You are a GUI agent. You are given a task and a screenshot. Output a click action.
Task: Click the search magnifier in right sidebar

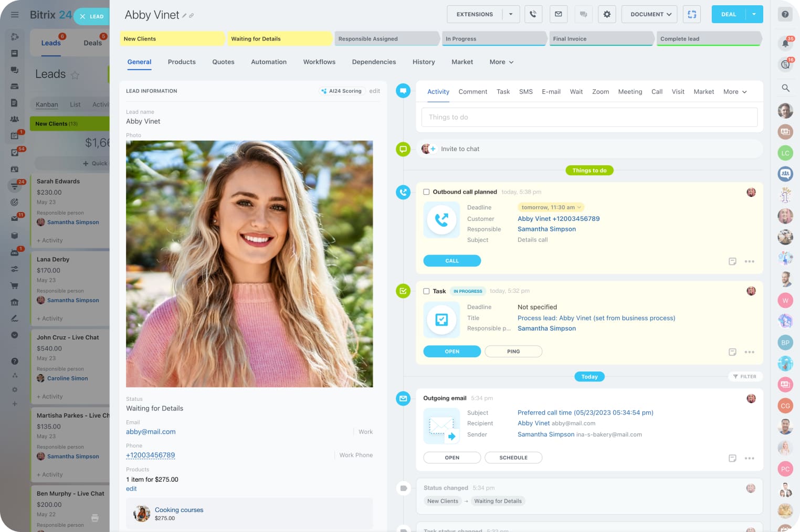tap(785, 88)
